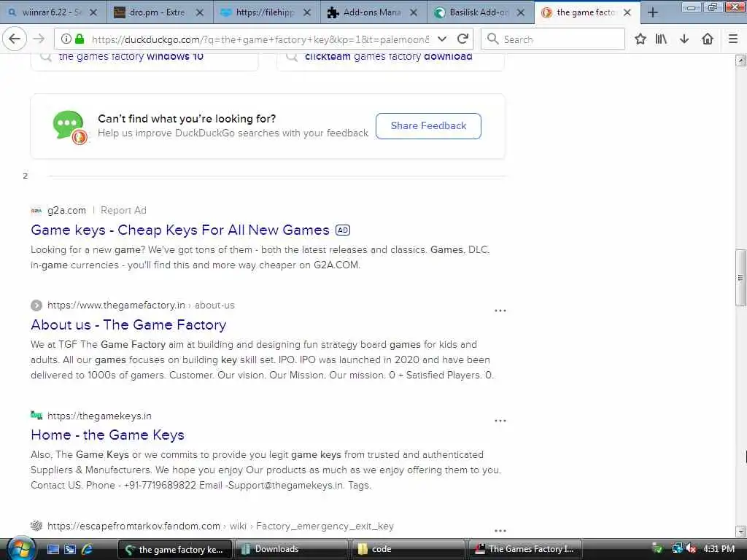The image size is (747, 560).
Task: Reload the current page
Action: point(462,39)
